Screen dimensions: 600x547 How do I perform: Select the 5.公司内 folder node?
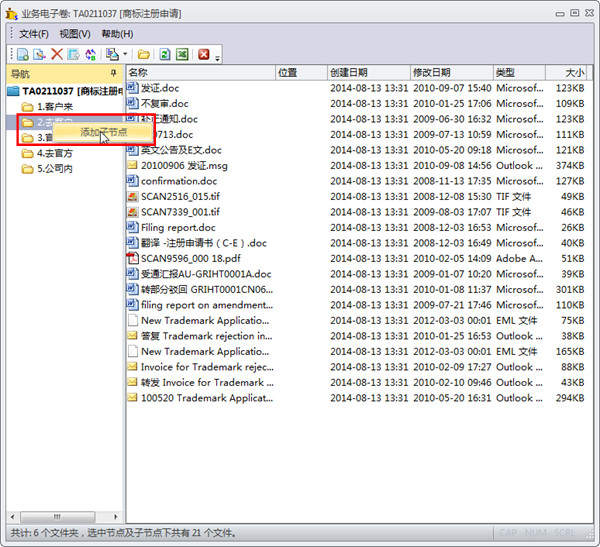(x=55, y=168)
